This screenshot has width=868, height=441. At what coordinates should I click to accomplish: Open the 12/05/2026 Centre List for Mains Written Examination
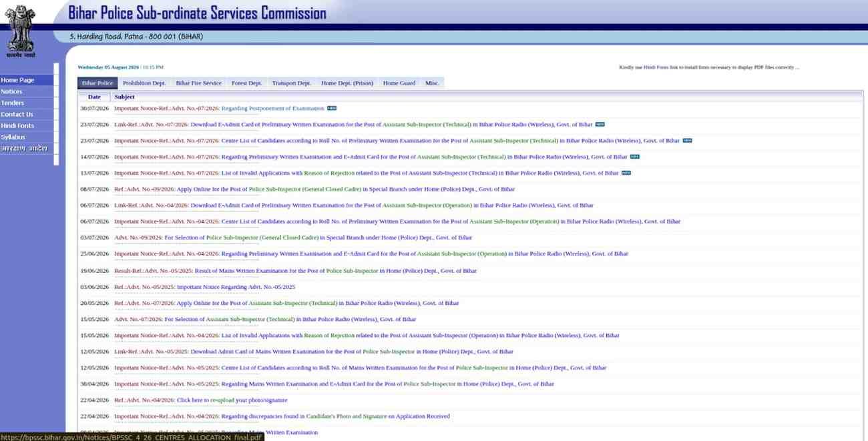[361, 368]
